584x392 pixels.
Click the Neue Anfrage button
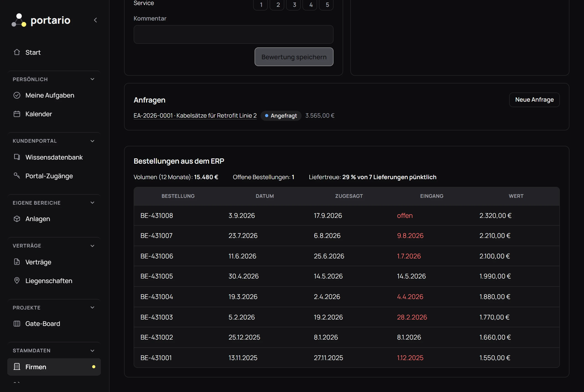[x=534, y=100]
